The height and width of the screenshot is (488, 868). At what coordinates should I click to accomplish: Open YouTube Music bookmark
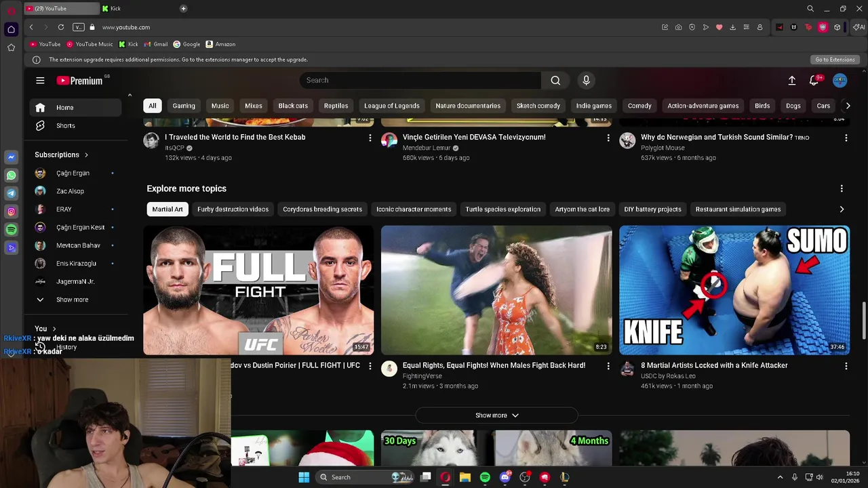[90, 44]
